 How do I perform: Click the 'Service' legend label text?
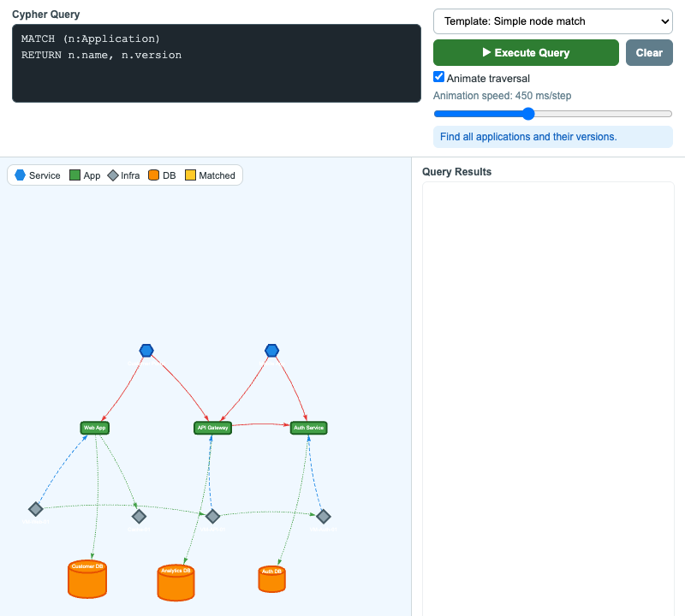point(45,175)
